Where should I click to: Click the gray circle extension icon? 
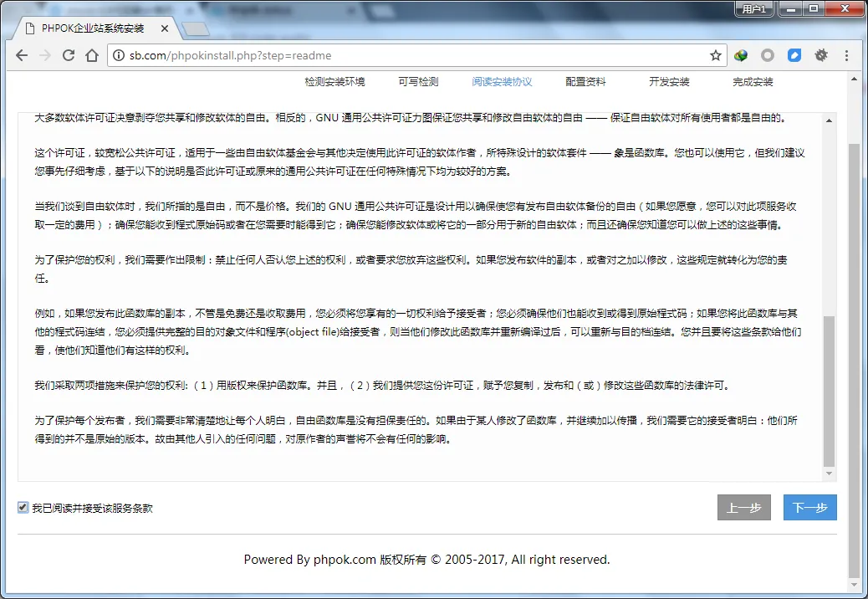click(767, 55)
